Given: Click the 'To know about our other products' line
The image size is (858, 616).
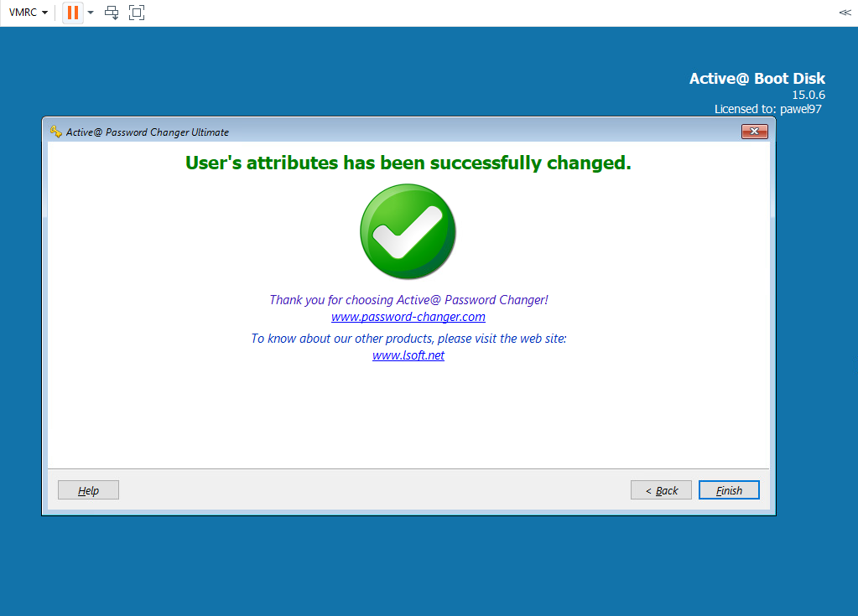Looking at the screenshot, I should click(x=408, y=339).
